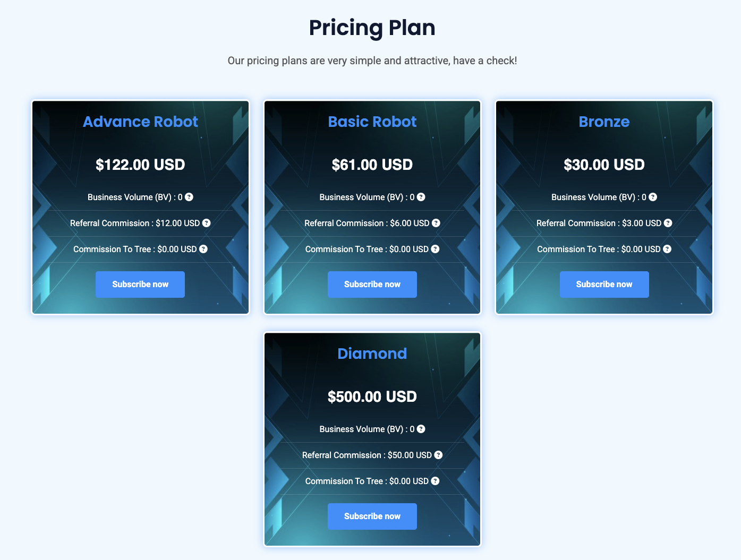Click Subscribe now under Bronze plan
The height and width of the screenshot is (560, 741).
pyautogui.click(x=604, y=285)
